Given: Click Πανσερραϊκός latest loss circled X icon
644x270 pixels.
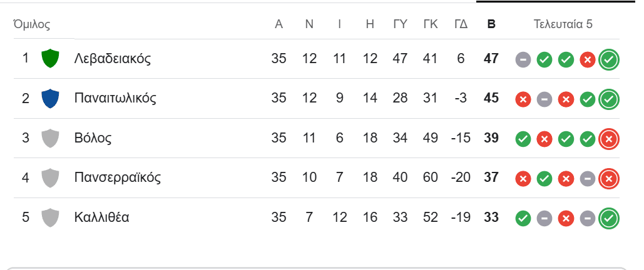Looking at the screenshot, I should [608, 179].
